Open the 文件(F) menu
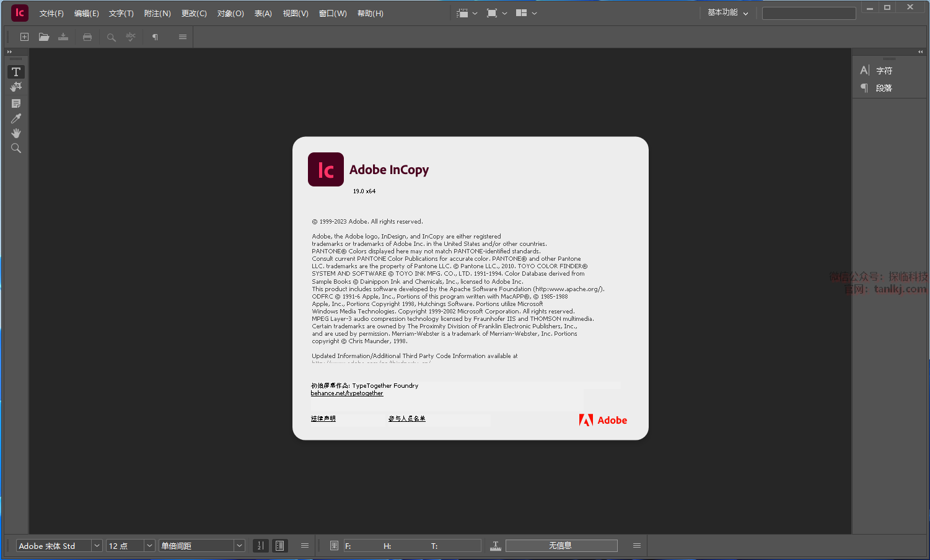This screenshot has width=930, height=560. [x=51, y=14]
